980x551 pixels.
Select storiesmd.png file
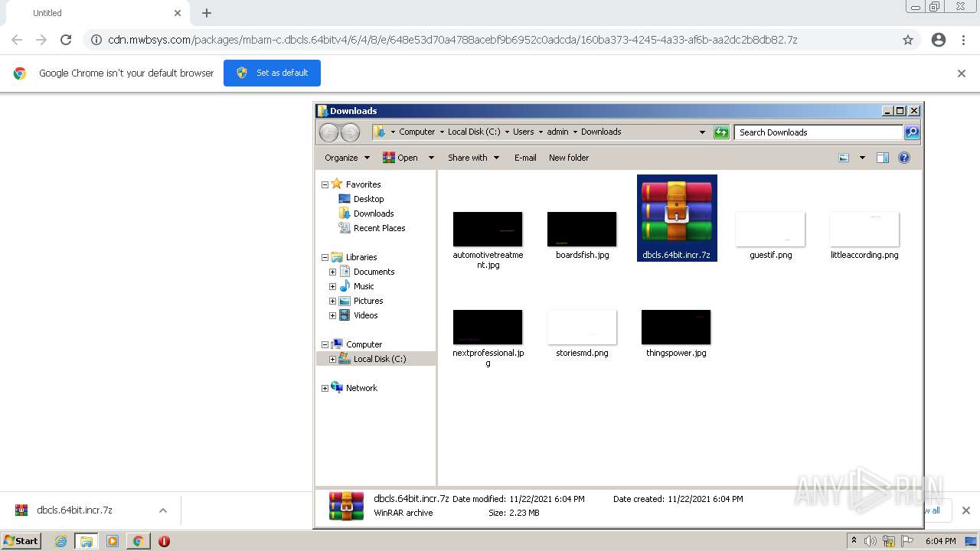pos(582,334)
